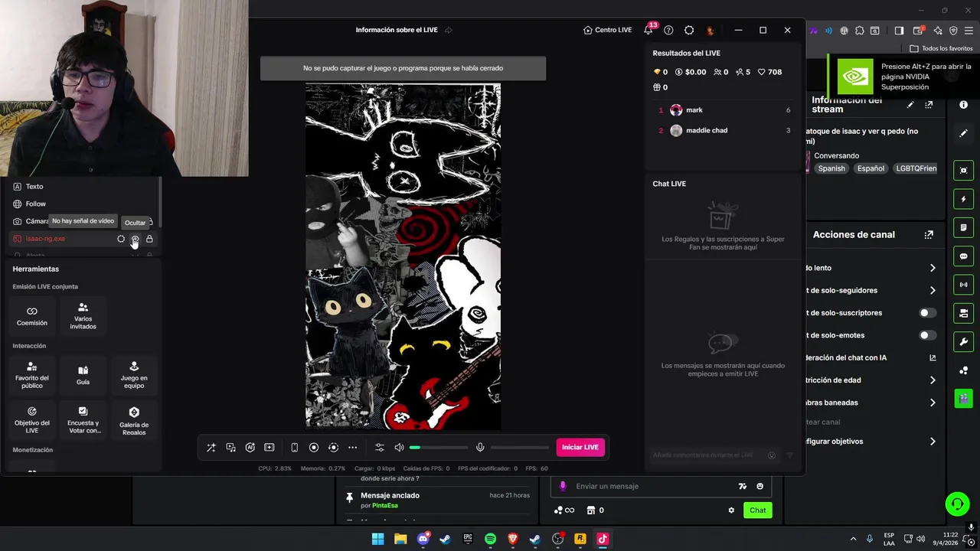Mute the microphone input
The width and height of the screenshot is (980, 551).
(480, 448)
